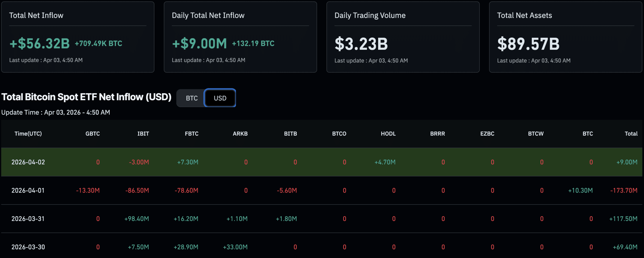Click the Time(UTC) column header

(x=28, y=134)
